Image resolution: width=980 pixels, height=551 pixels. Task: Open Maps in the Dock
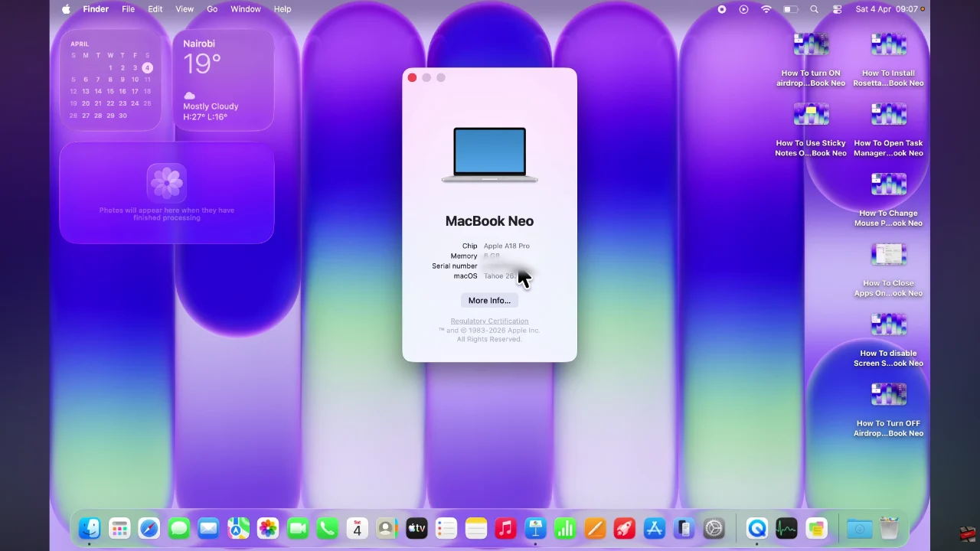238,528
